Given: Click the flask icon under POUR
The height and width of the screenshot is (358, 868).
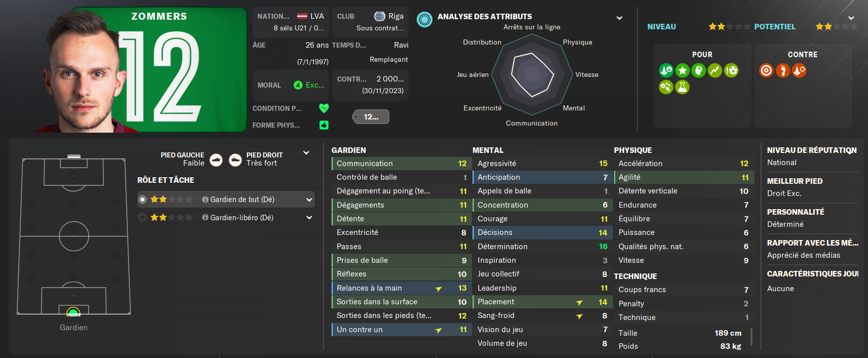Looking at the screenshot, I should point(682,87).
